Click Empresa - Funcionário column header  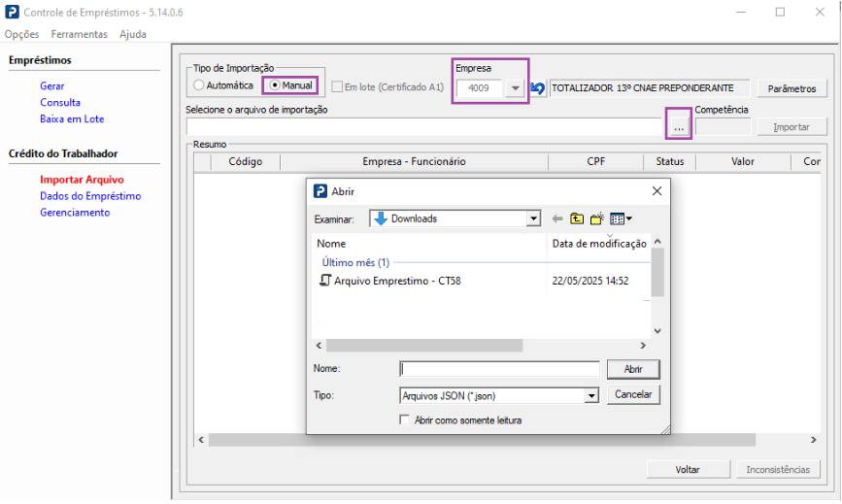(414, 161)
